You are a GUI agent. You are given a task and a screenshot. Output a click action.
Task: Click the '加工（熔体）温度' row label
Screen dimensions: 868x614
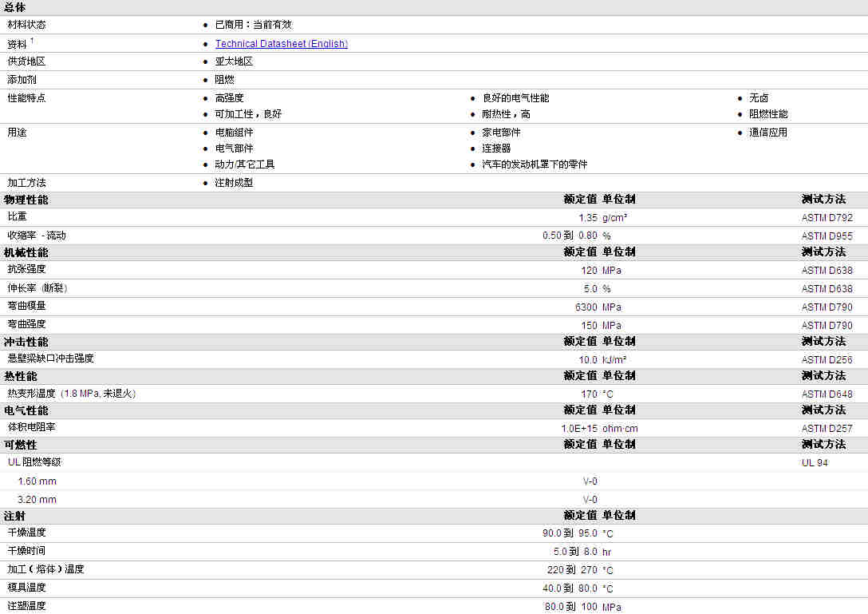pyautogui.click(x=45, y=569)
